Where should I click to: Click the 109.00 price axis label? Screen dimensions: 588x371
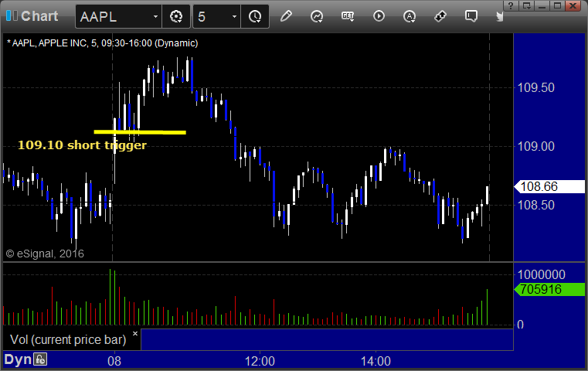point(536,146)
